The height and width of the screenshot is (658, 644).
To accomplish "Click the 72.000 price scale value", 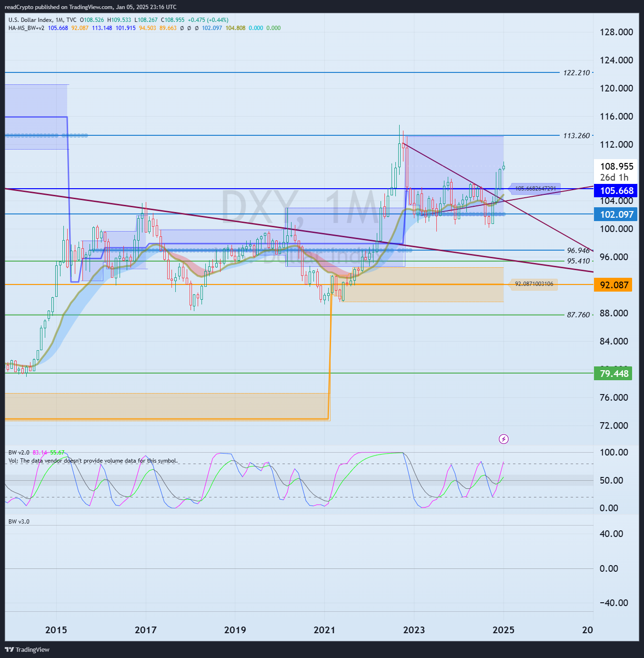I will pyautogui.click(x=614, y=426).
